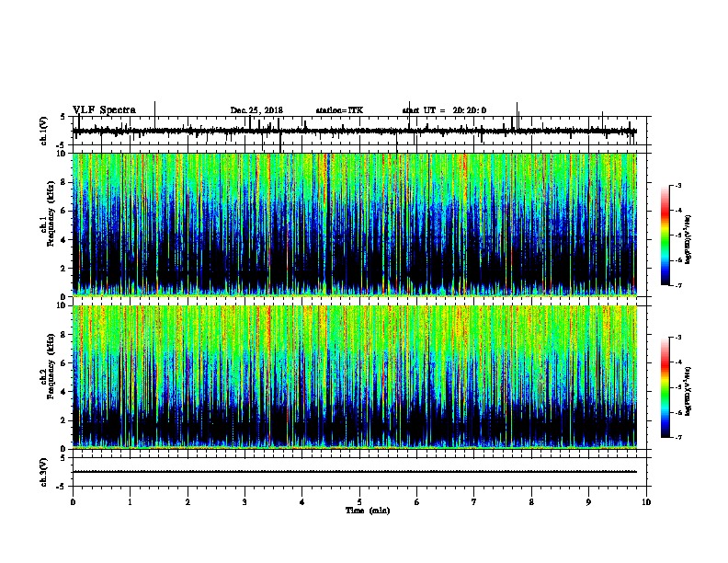Click time axis tick label "2"
Image resolution: width=728 pixels, height=563 pixels.
(x=188, y=502)
